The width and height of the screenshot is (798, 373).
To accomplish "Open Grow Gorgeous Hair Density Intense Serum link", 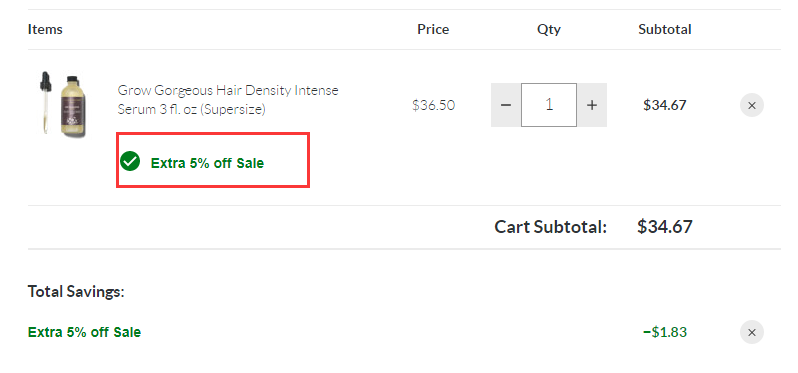I will point(228,100).
